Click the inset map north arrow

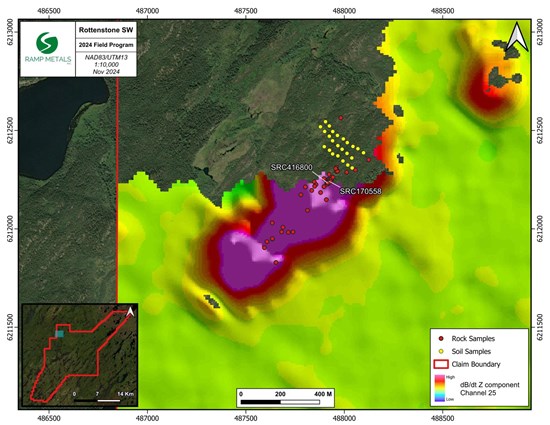pos(130,311)
